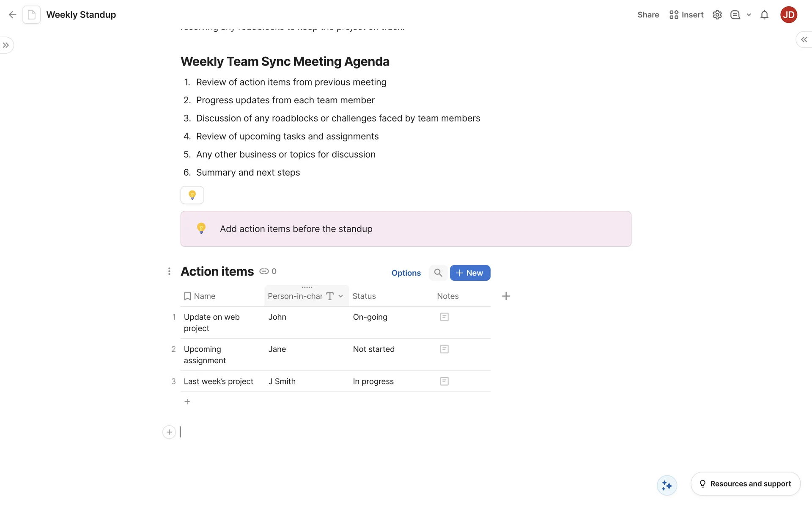Open notifications bell
The height and width of the screenshot is (508, 812).
pos(764,15)
